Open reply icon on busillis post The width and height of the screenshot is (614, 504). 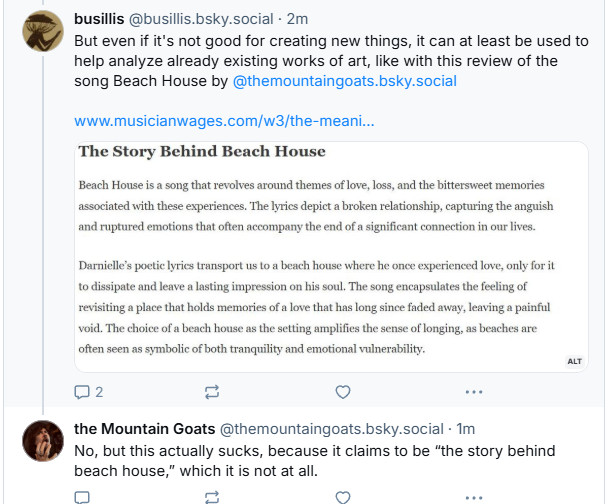[x=82, y=392]
